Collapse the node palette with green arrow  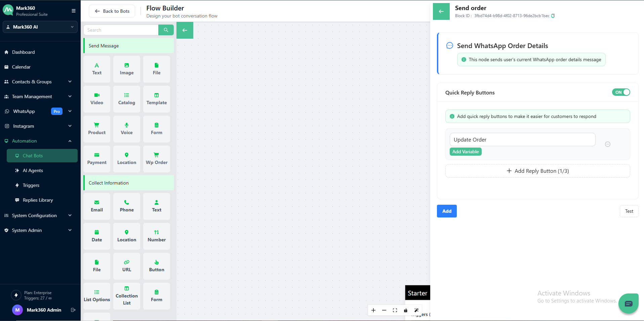pos(185,30)
